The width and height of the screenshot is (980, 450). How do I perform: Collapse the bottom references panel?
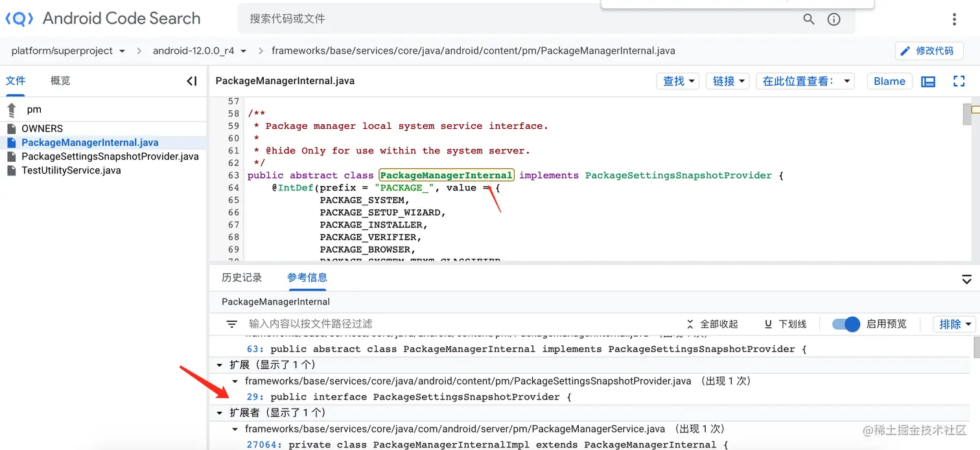[x=966, y=280]
